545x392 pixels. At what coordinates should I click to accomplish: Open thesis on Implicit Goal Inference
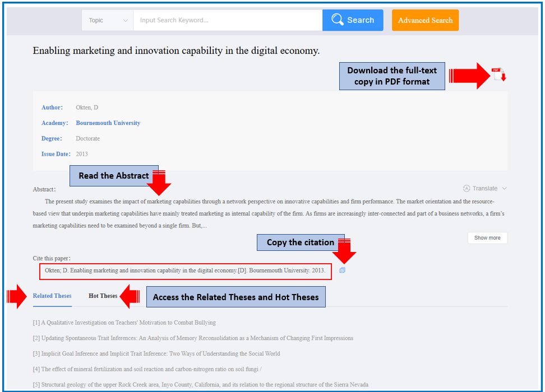(156, 353)
